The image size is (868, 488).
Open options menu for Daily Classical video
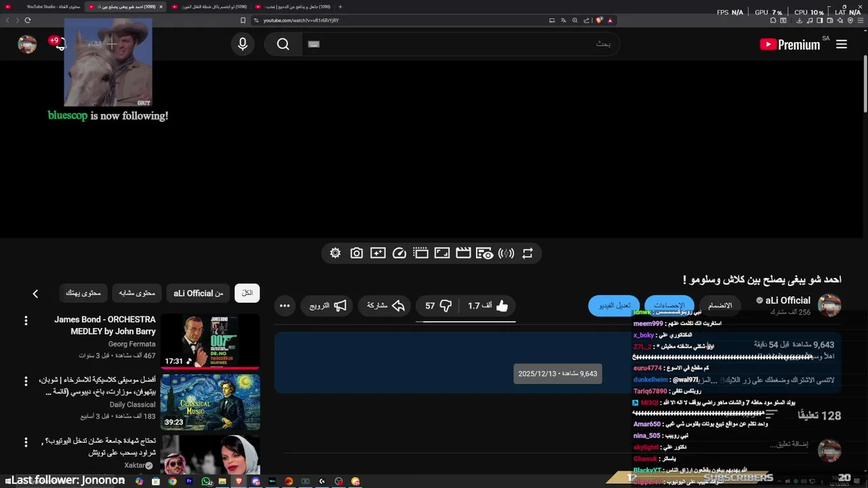point(26,381)
